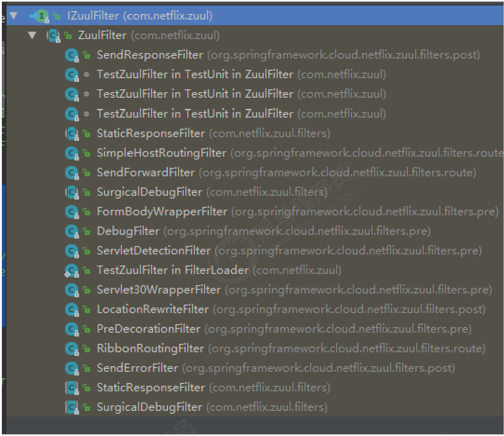Click the icon beside TestZuulFilter in FilterLoader
This screenshot has height=436, width=504.
tap(72, 270)
